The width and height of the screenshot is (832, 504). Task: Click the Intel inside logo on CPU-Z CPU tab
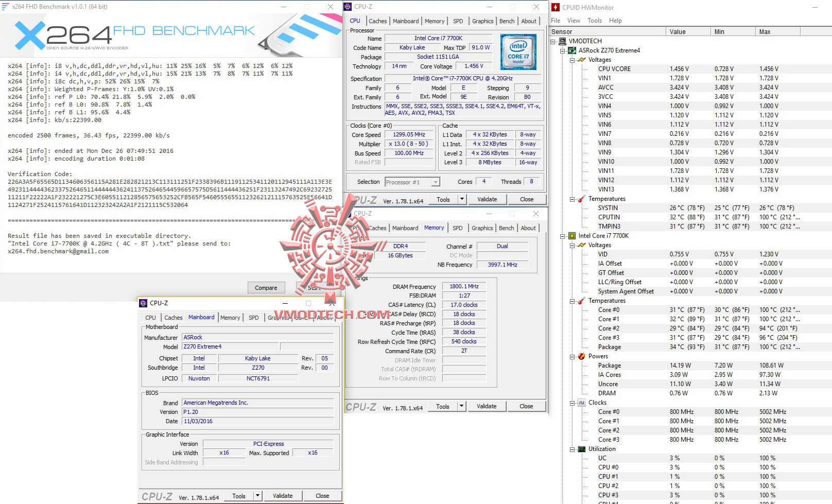pos(518,52)
